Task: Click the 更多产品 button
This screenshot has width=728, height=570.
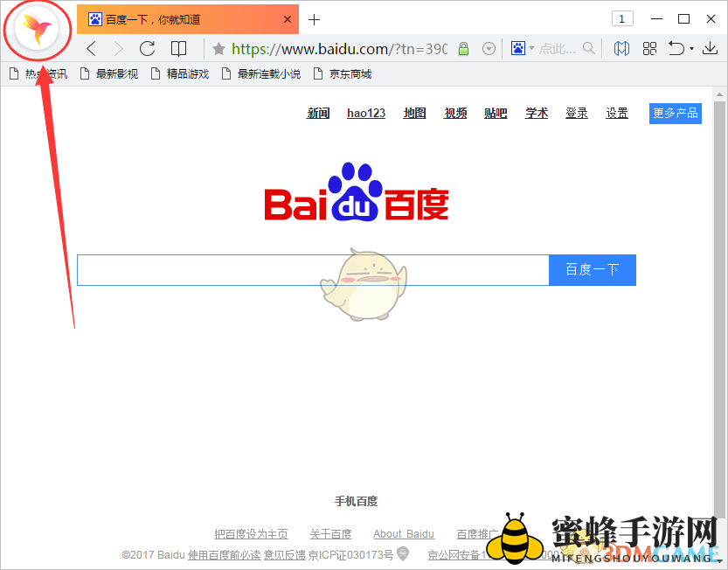Action: tap(675, 114)
